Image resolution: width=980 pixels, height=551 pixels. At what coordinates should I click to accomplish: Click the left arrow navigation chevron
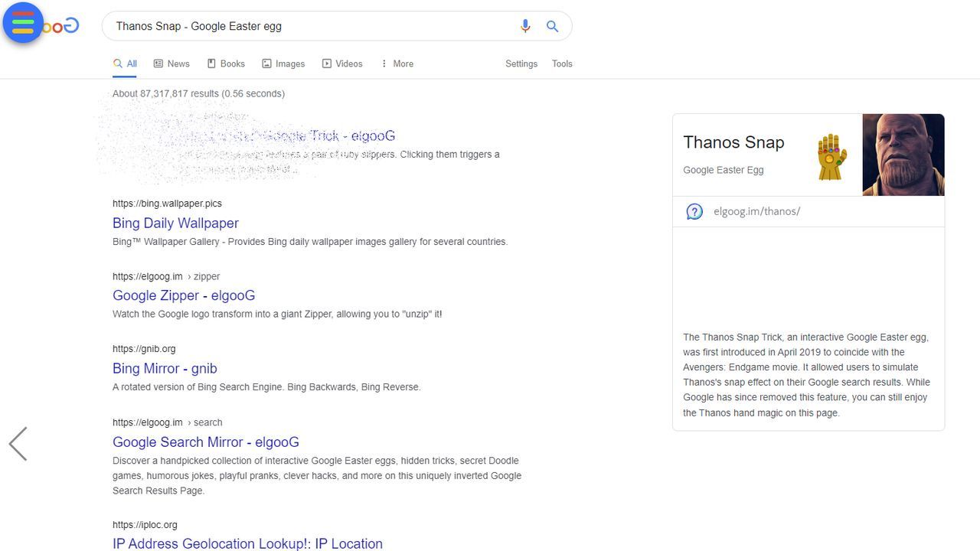18,444
